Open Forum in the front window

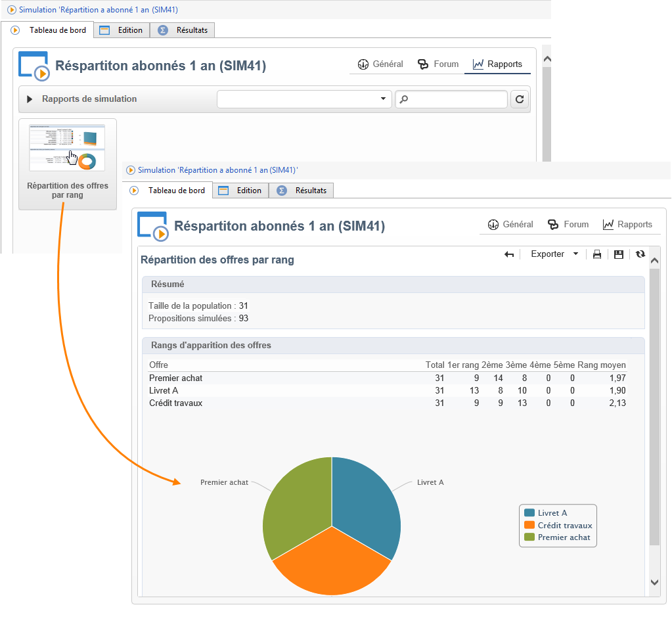tap(568, 225)
